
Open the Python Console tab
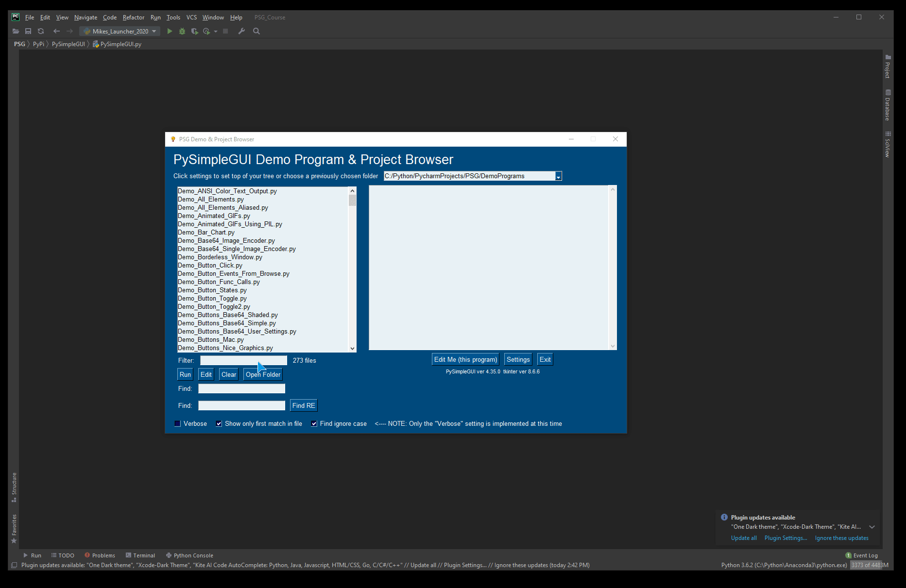coord(189,555)
